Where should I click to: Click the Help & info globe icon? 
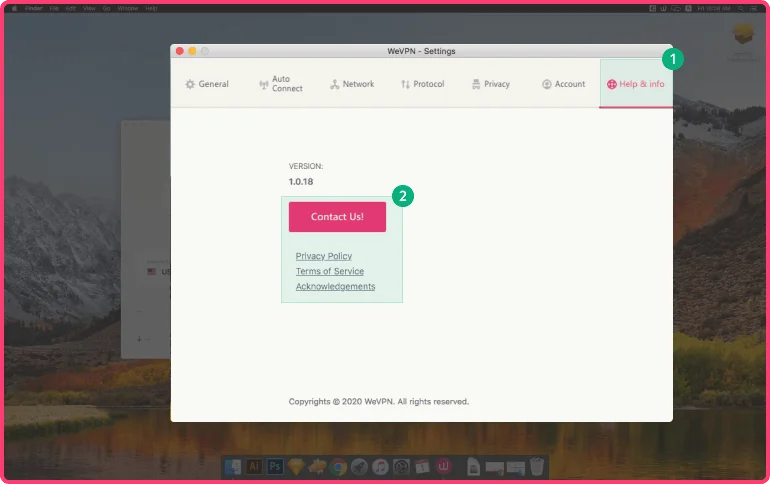[x=611, y=85]
